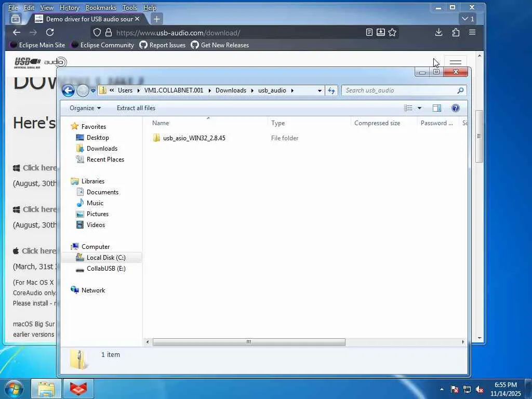This screenshot has width=532, height=399.
Task: Click Downloads breadcrumb segment
Action: (x=231, y=90)
